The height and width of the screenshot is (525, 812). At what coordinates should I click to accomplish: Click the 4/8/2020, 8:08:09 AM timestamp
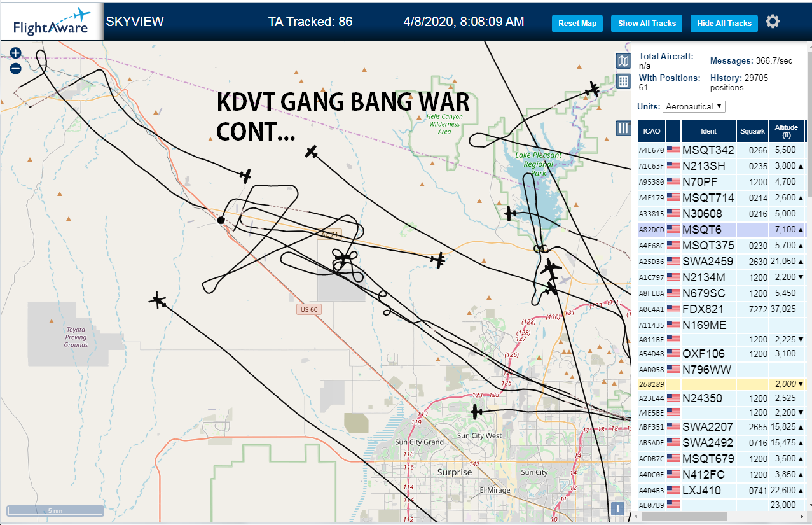tap(464, 22)
